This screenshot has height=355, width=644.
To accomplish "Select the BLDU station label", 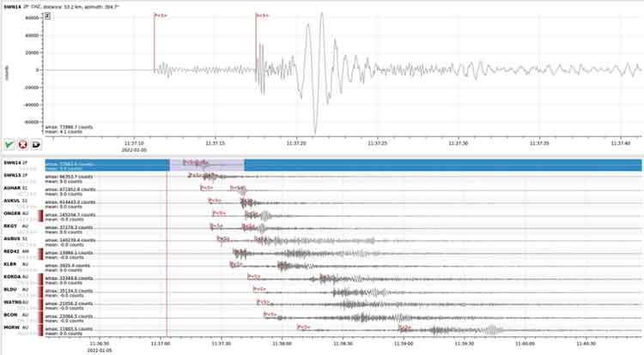I will 10,290.
